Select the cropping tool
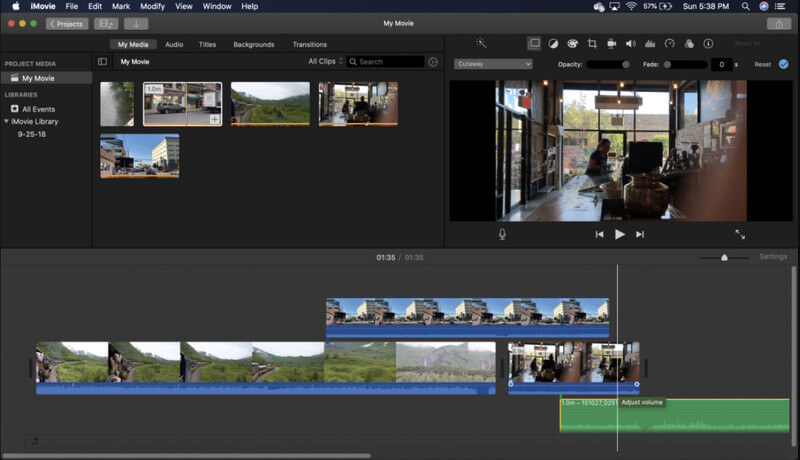 (x=592, y=44)
